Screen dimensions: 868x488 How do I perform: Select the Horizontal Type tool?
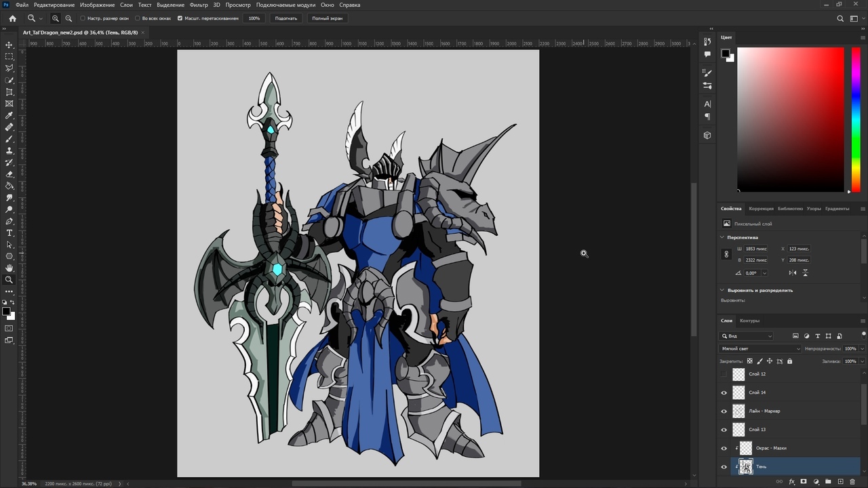click(9, 232)
